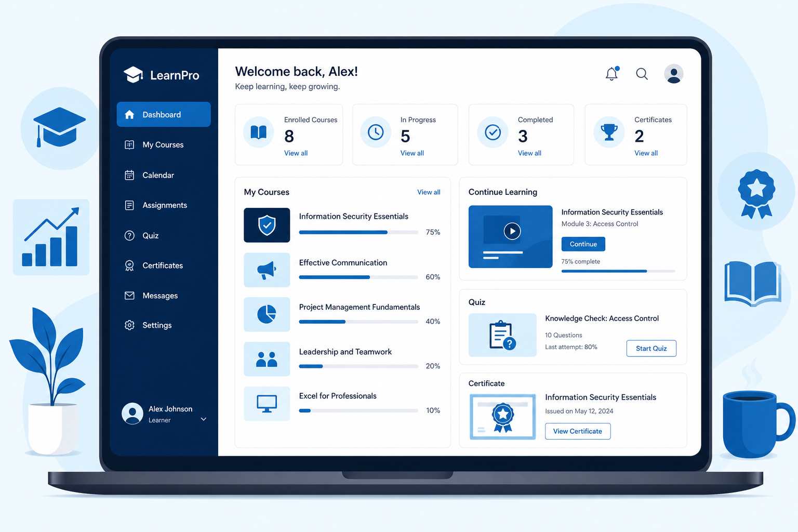Click the Dashboard home icon
798x532 pixels.
point(130,114)
